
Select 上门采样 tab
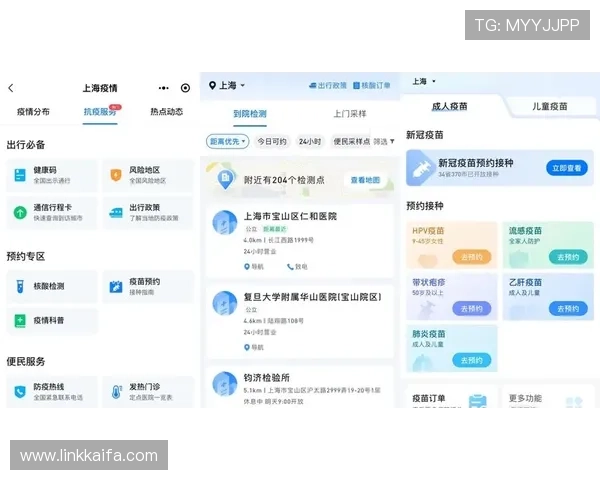(x=350, y=114)
